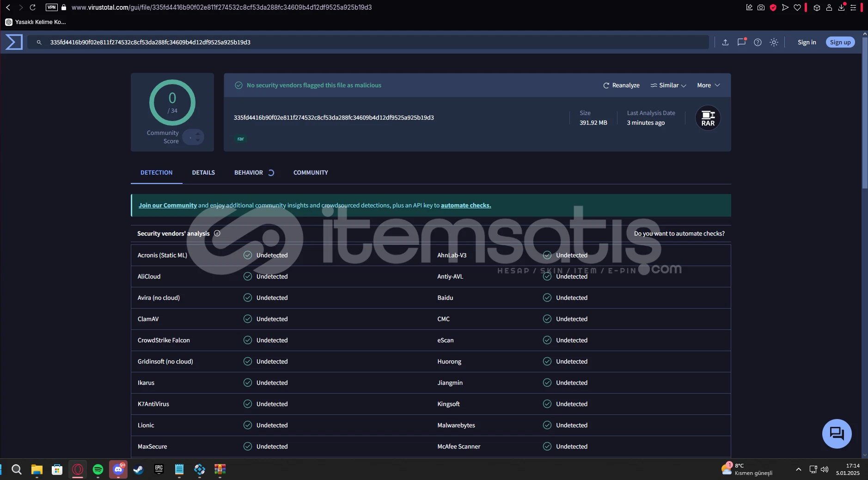
Task: Open the browser extensions cube icon
Action: click(817, 7)
